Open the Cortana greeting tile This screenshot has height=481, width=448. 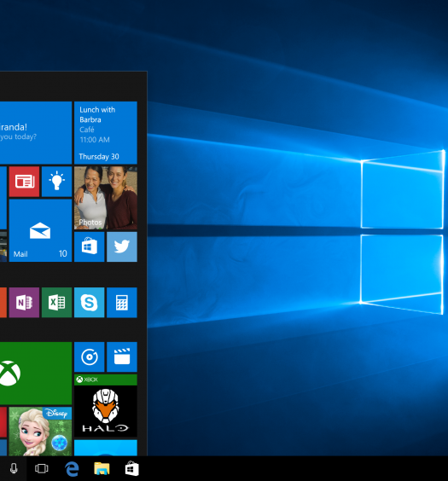click(x=36, y=133)
